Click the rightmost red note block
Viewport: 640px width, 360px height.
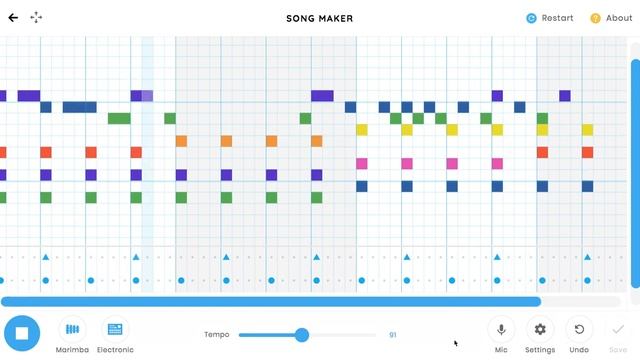point(587,152)
